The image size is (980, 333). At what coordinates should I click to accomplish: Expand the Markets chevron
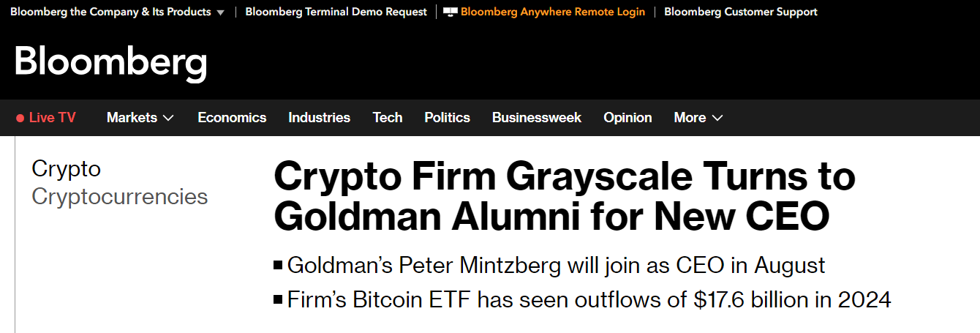click(168, 118)
